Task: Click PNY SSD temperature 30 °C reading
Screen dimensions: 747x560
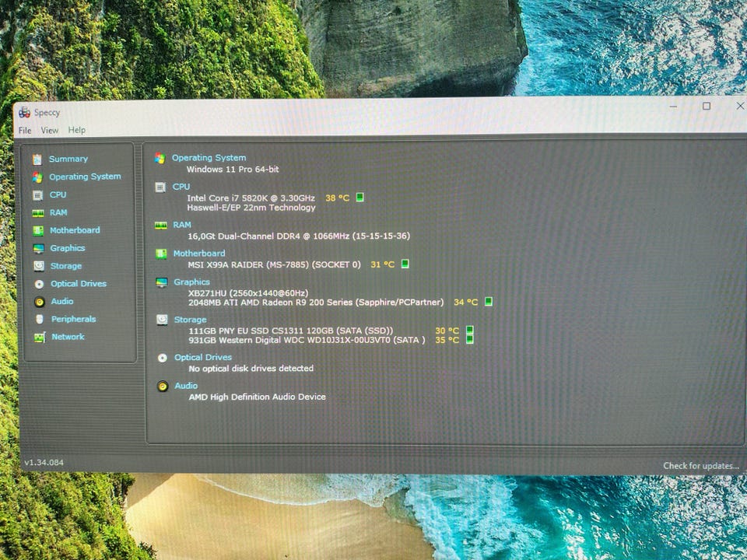Action: pyautogui.click(x=447, y=331)
